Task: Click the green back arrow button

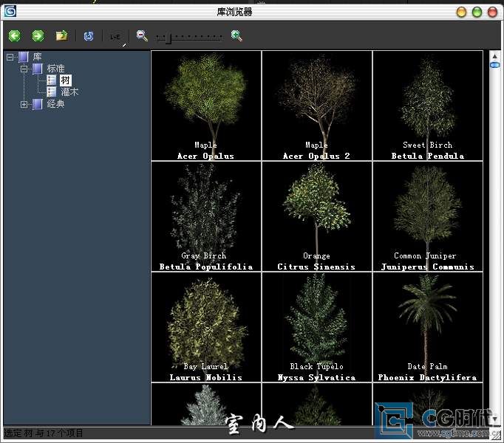Action: click(x=15, y=35)
